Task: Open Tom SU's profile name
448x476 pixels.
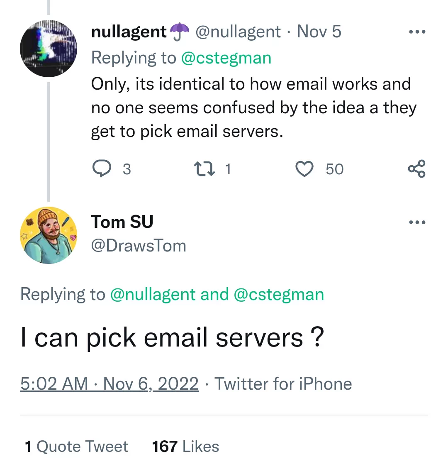Action: [x=122, y=222]
